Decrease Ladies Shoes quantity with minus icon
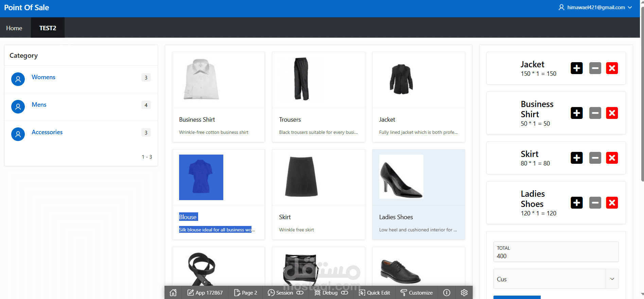Screen dimensions: 644x299 tap(595, 203)
